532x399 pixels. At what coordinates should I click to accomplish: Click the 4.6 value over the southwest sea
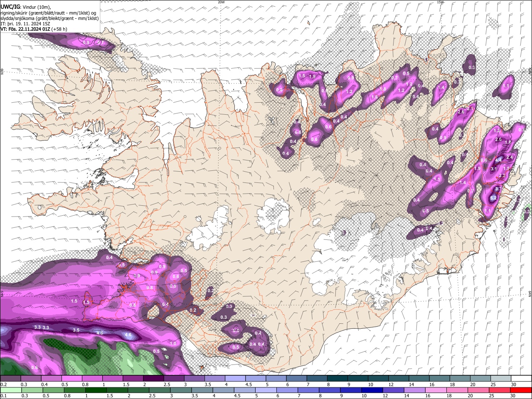128,335
